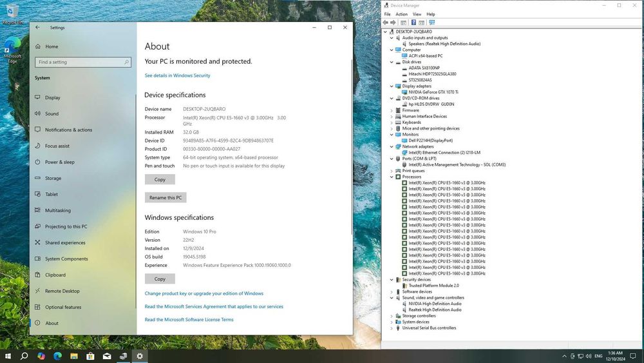Image resolution: width=644 pixels, height=363 pixels.
Task: Open the View menu in Device Manager
Action: click(417, 14)
